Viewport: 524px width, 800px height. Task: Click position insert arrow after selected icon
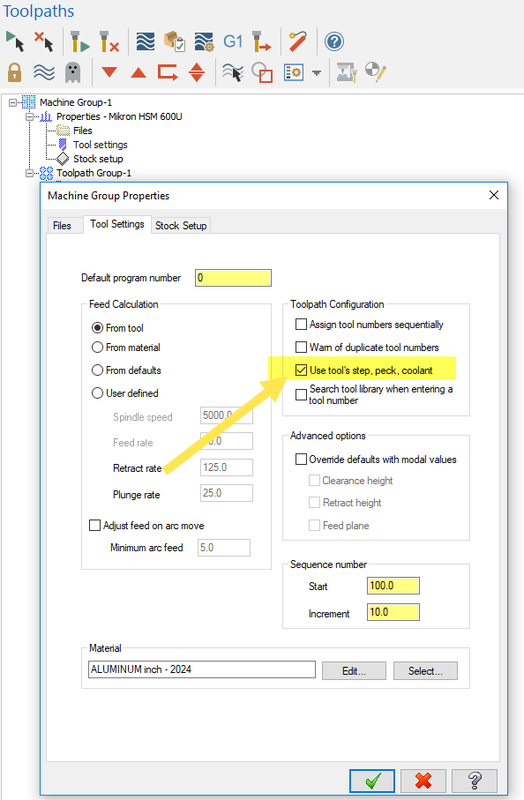point(167,72)
